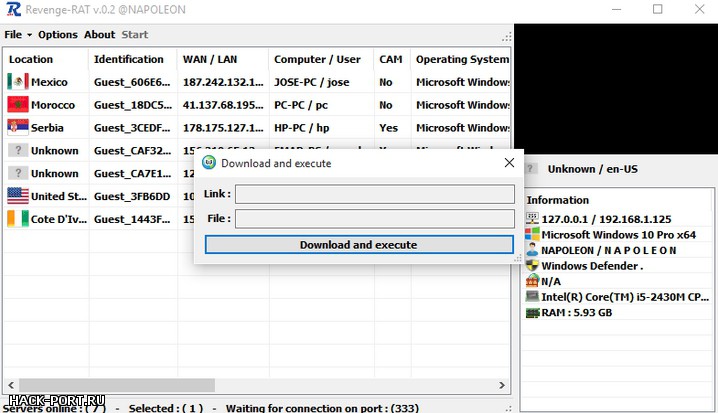The height and width of the screenshot is (413, 718).
Task: Click the United States flag icon
Action: (x=18, y=196)
